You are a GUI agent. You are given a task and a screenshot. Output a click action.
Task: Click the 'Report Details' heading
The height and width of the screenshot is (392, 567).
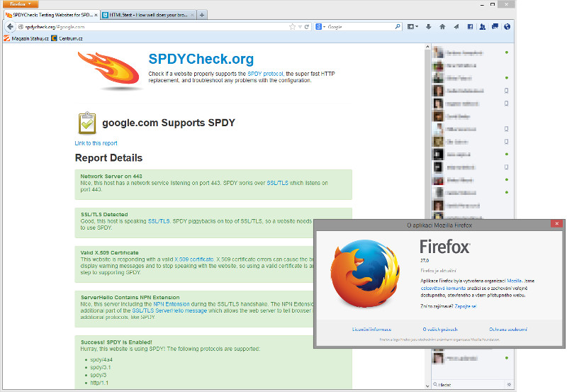click(108, 158)
